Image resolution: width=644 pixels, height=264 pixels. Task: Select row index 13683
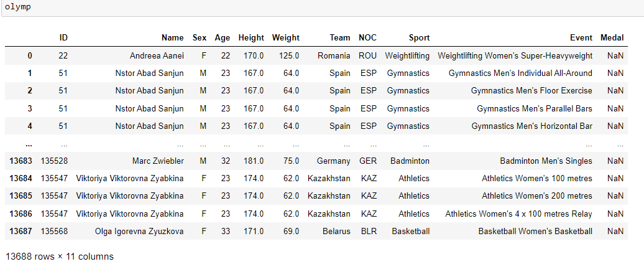pyautogui.click(x=21, y=161)
